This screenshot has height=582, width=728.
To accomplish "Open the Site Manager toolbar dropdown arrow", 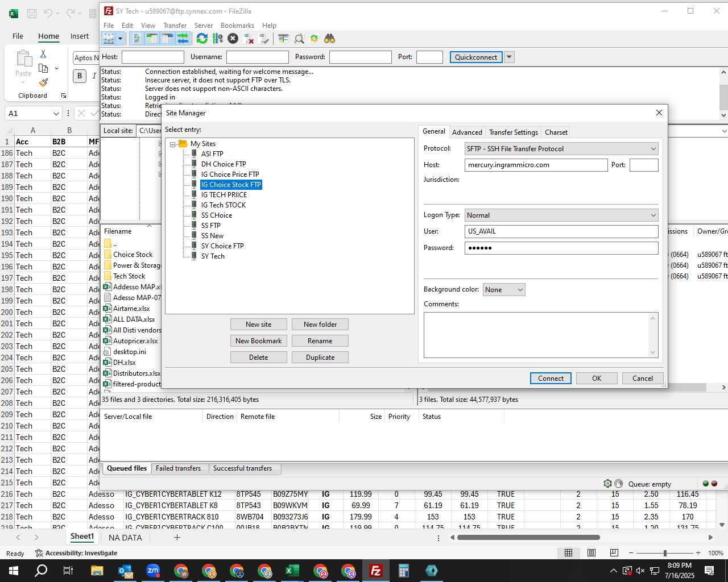I will coord(120,39).
